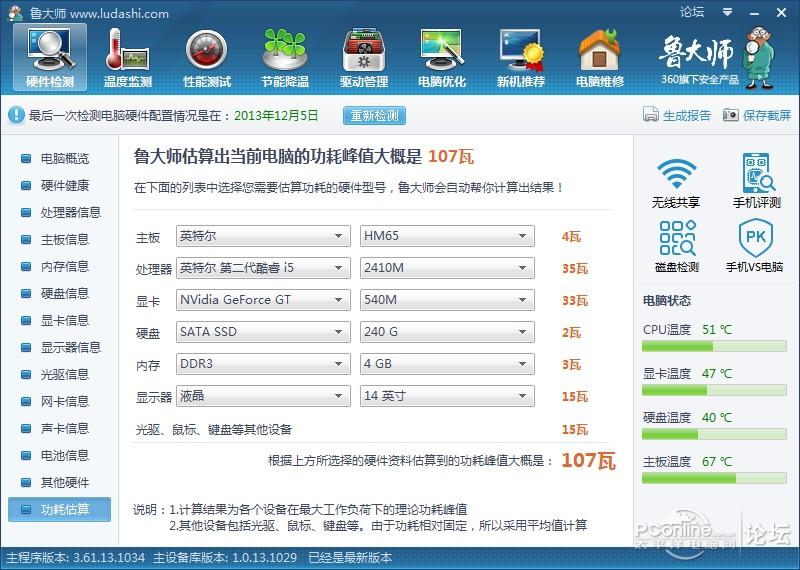This screenshot has width=800, height=570.
Task: Click the 生成报告 printer icon
Action: point(651,115)
